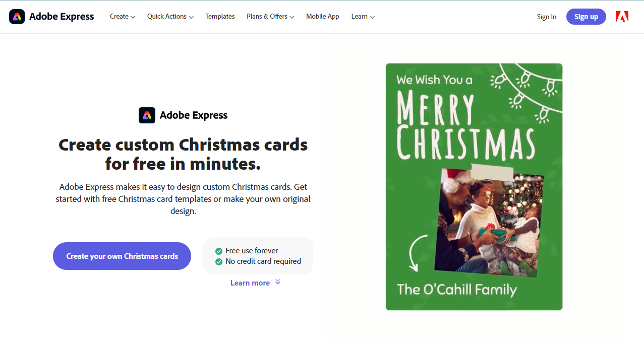Screen dimensions: 644x350
Task: Click the Adobe Express logo icon in header
Action: [17, 17]
